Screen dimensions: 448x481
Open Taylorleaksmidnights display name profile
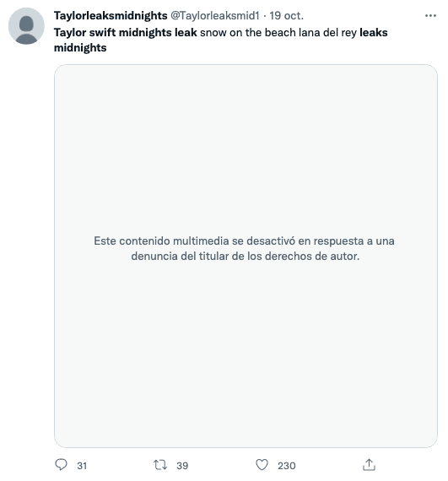point(111,16)
